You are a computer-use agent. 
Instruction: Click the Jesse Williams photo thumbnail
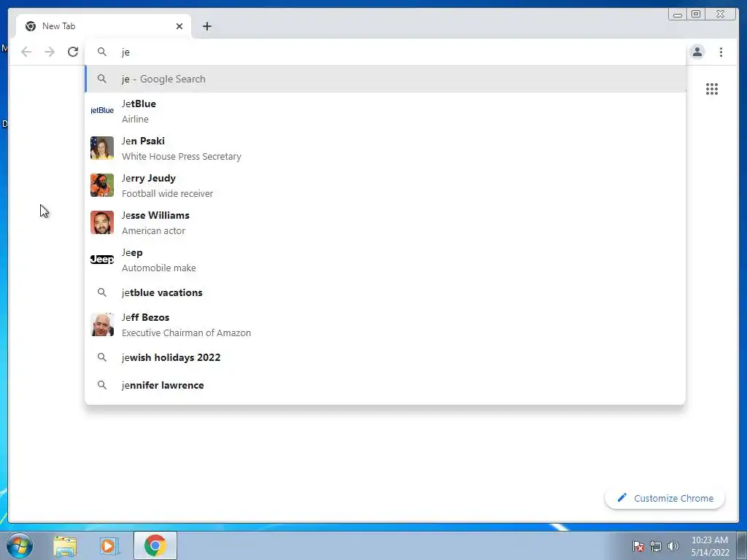[102, 222]
